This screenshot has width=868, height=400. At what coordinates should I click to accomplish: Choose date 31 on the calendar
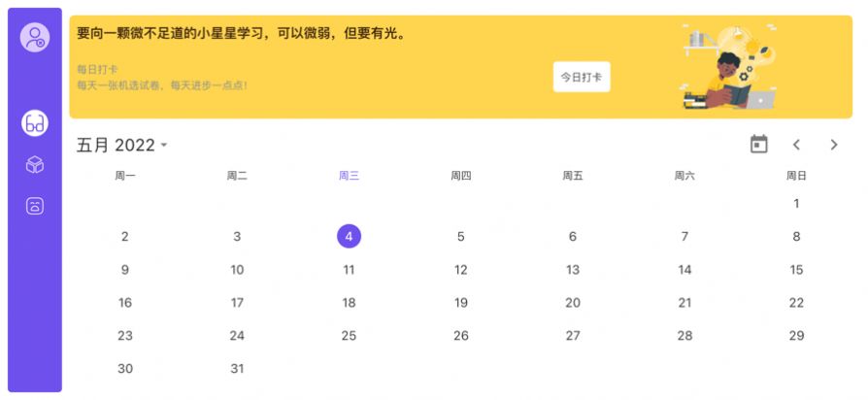click(x=237, y=369)
